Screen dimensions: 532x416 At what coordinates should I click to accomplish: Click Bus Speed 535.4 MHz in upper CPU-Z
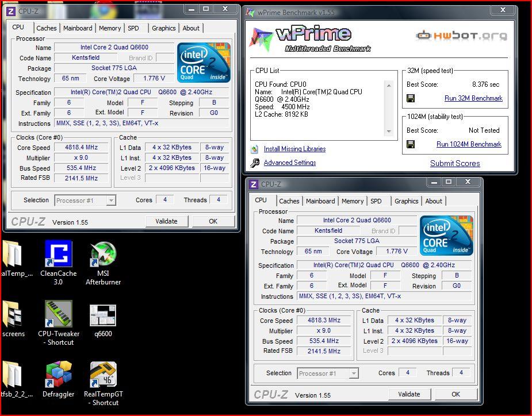pyautogui.click(x=82, y=168)
